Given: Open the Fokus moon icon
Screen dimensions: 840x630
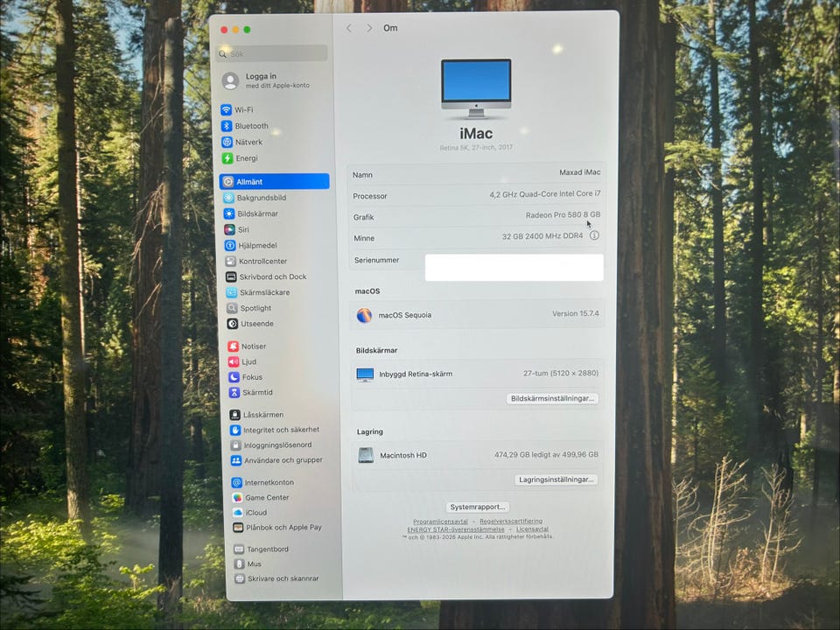Looking at the screenshot, I should tap(234, 377).
